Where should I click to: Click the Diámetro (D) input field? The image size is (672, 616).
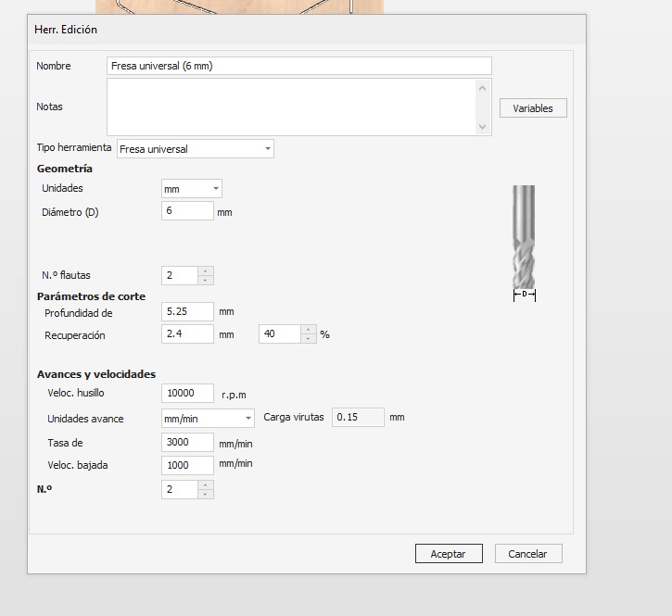187,211
